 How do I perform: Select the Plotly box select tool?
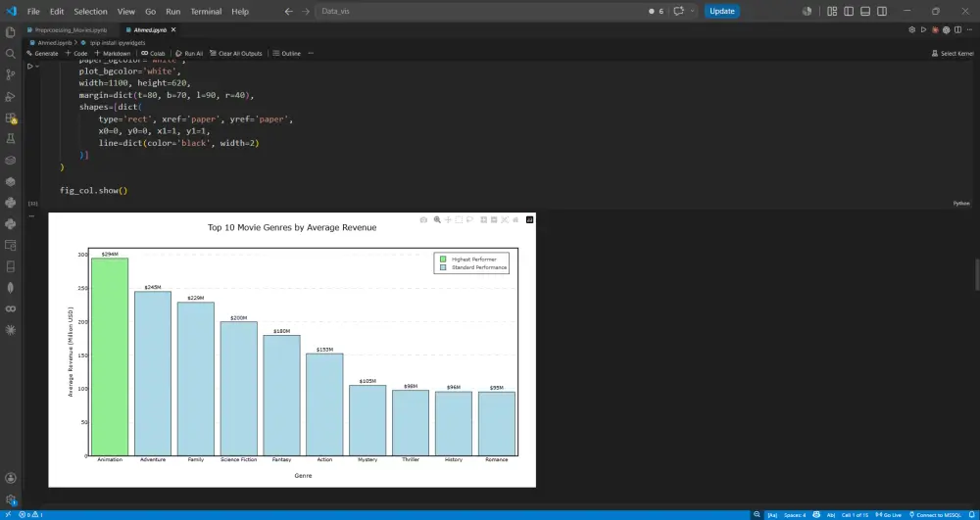tap(459, 219)
